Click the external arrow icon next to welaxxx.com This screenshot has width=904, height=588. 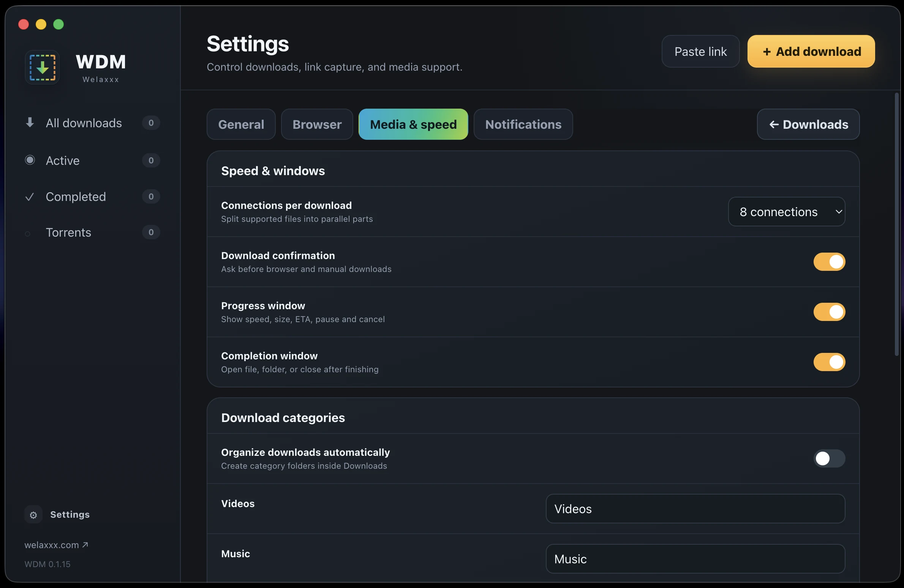pos(85,545)
